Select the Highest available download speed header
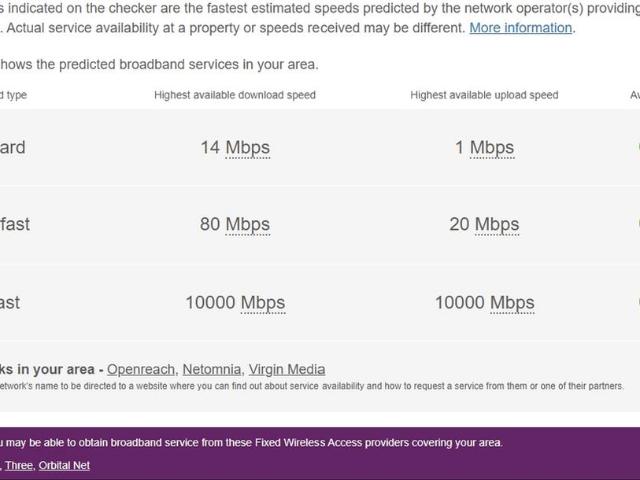640x480 pixels. (x=235, y=95)
